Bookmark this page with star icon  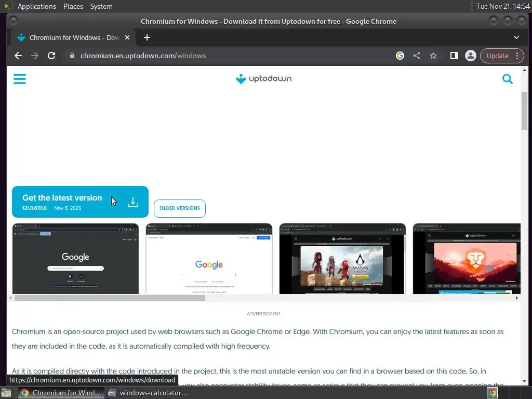coord(433,56)
